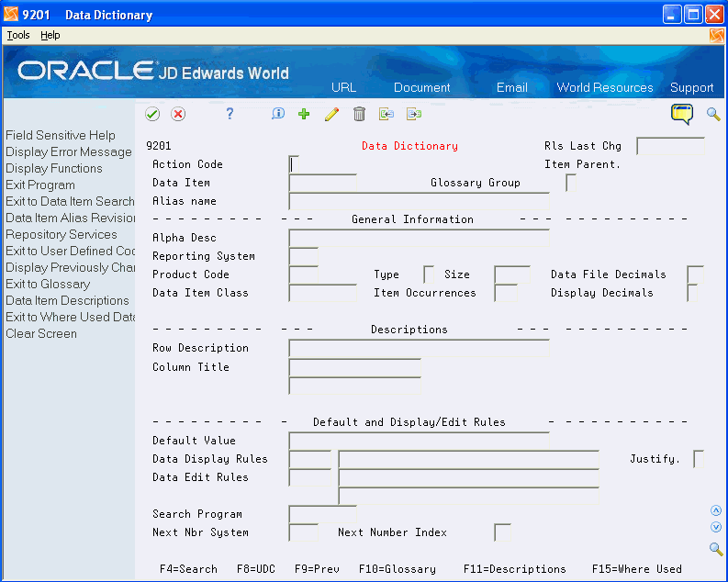728x582 pixels.
Task: Click the bottom magnifying glass icon
Action: point(716,550)
